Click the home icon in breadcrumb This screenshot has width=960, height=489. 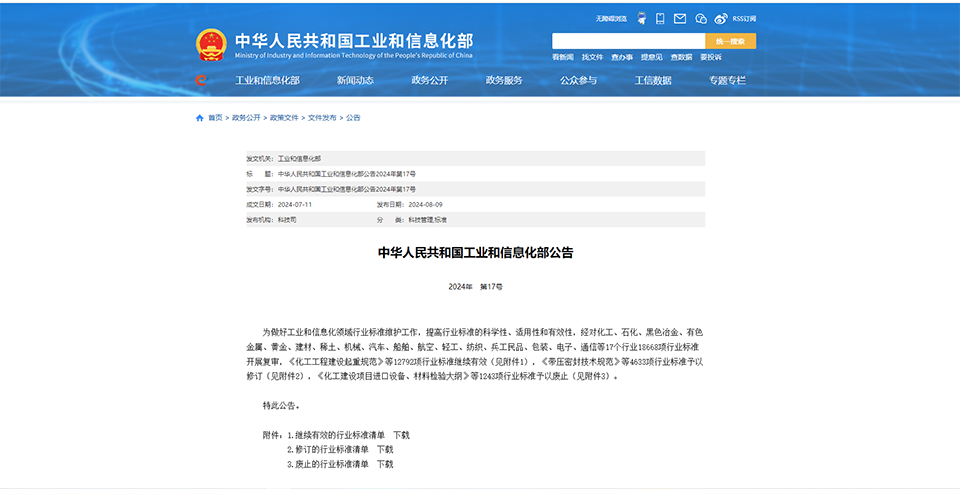click(x=200, y=118)
